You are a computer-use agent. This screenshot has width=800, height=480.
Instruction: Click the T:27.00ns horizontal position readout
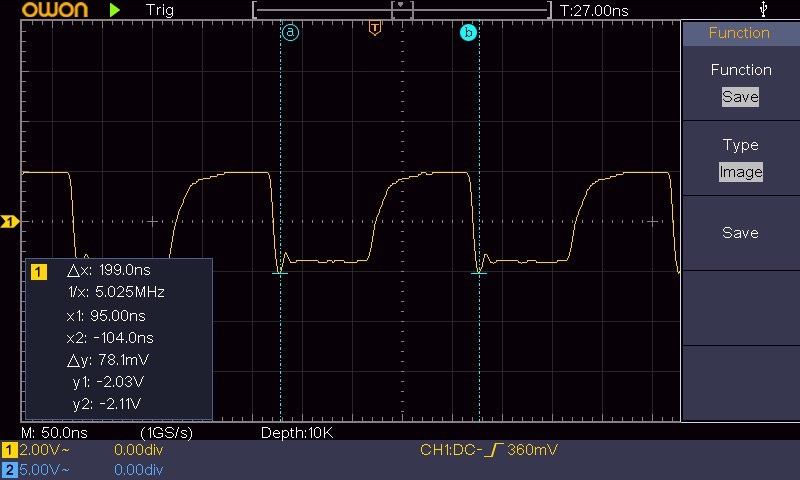(594, 11)
